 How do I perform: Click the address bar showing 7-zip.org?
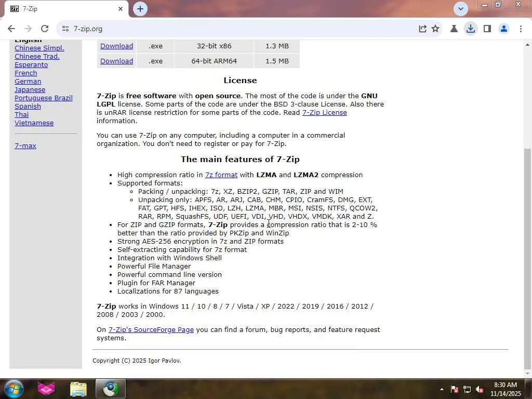[237, 29]
